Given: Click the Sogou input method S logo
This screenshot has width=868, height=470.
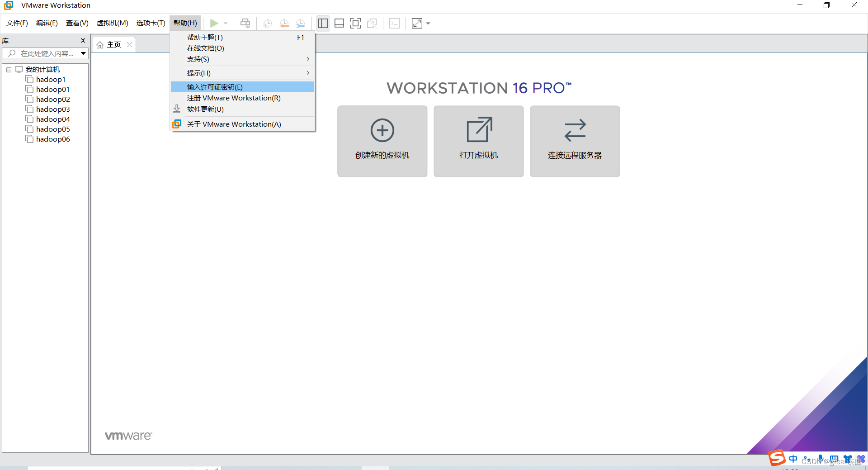Looking at the screenshot, I should tap(777, 458).
